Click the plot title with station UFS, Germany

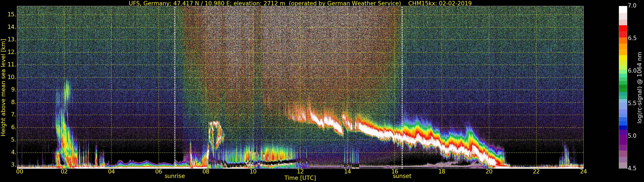(300, 3)
